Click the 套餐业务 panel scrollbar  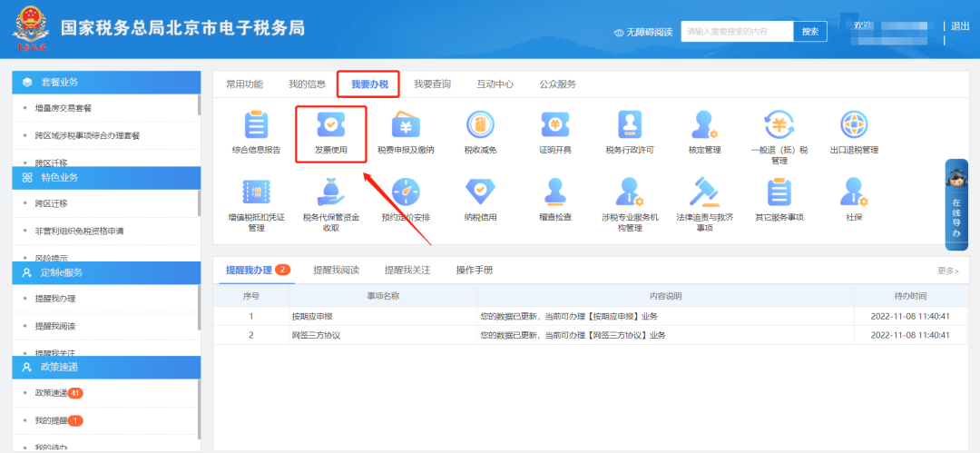coord(200,104)
